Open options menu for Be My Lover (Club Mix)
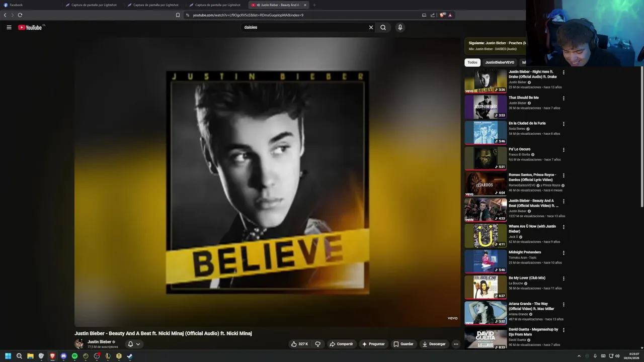Screen dimensions: 644x362 563,279
